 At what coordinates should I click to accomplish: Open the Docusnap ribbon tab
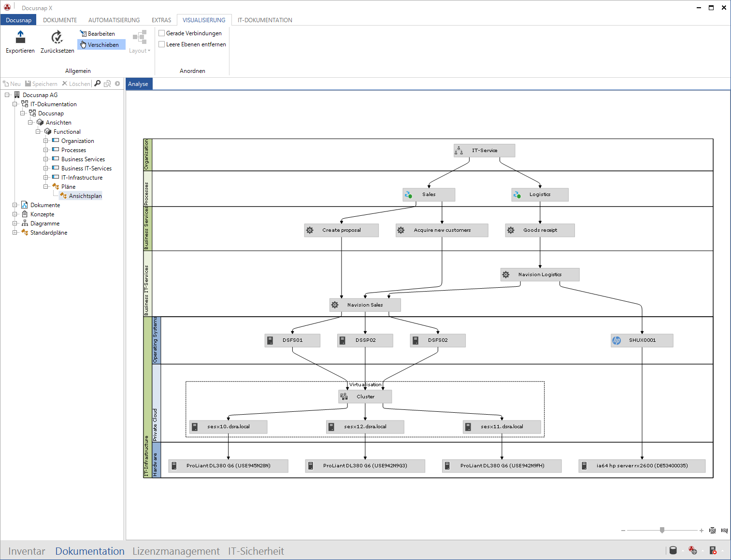(18, 20)
